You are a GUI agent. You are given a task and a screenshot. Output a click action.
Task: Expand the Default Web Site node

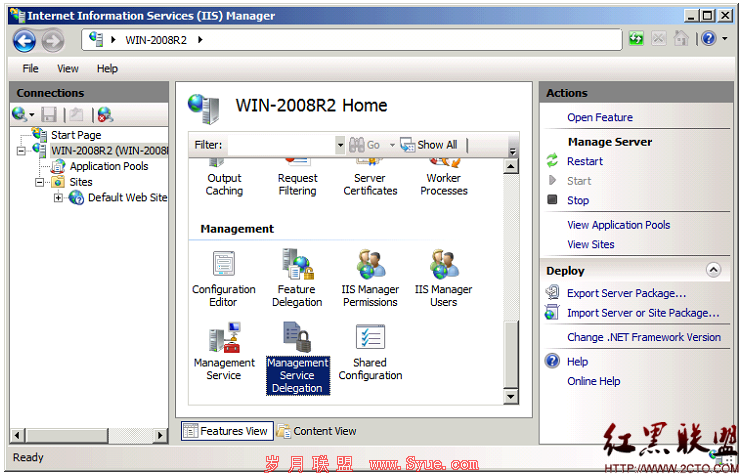click(58, 198)
